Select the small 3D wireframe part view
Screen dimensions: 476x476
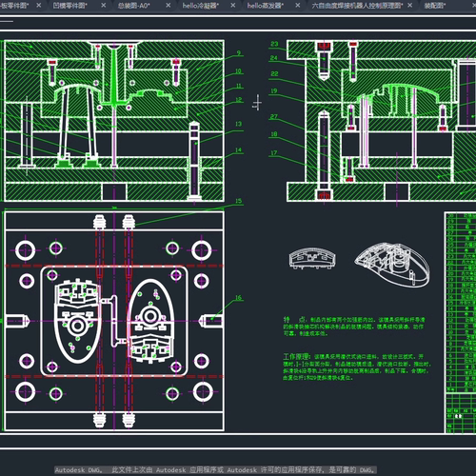[x=312, y=258]
